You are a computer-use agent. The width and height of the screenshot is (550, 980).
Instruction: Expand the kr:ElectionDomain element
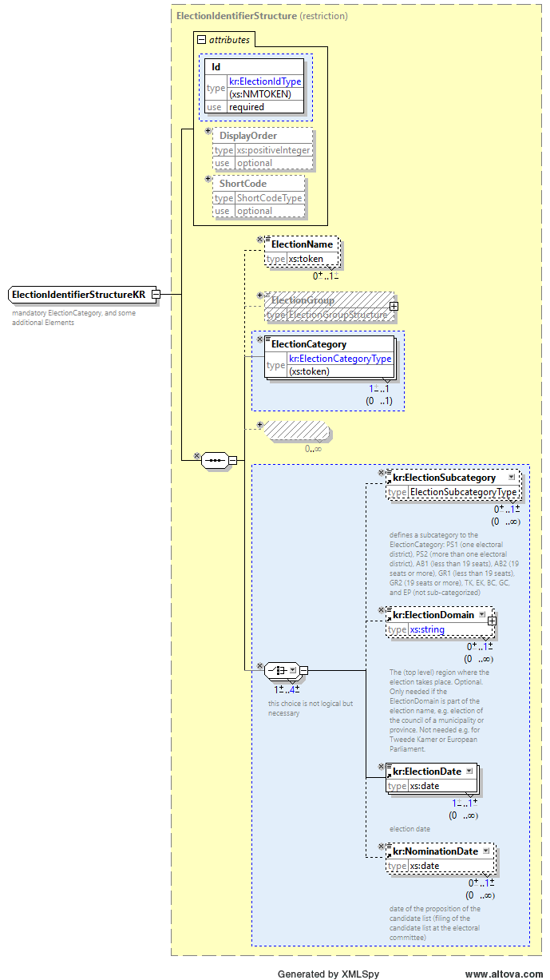492,621
